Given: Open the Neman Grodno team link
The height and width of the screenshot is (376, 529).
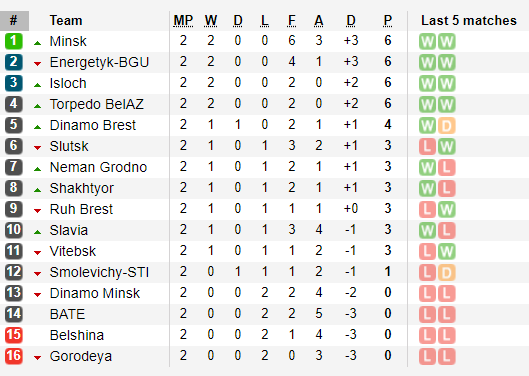Looking at the screenshot, I should click(99, 167).
